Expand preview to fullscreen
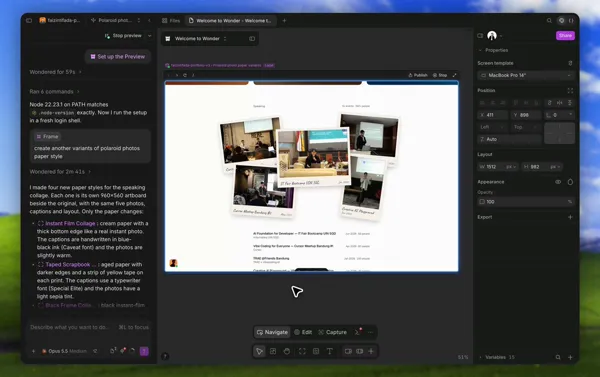Image resolution: width=600 pixels, height=377 pixels. [454, 75]
